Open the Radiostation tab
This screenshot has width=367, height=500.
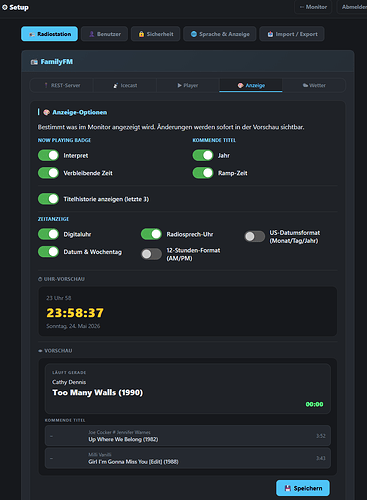pos(49,34)
